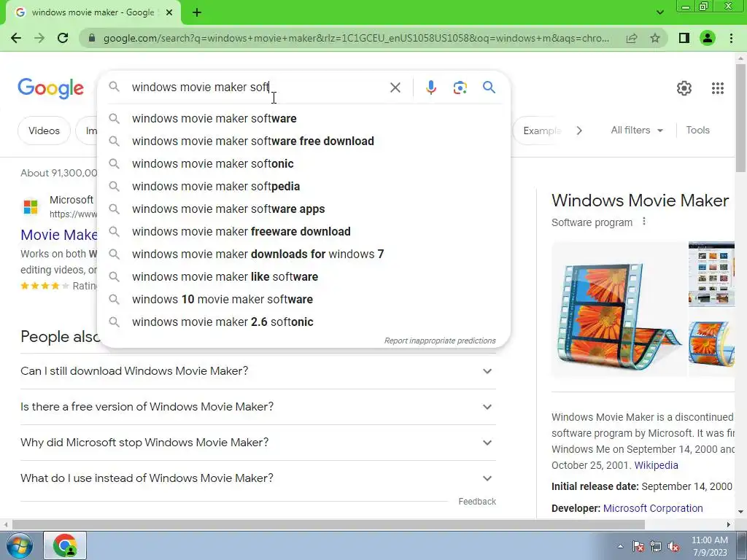
Task: Click Report inappropriate predictions
Action: click(440, 341)
